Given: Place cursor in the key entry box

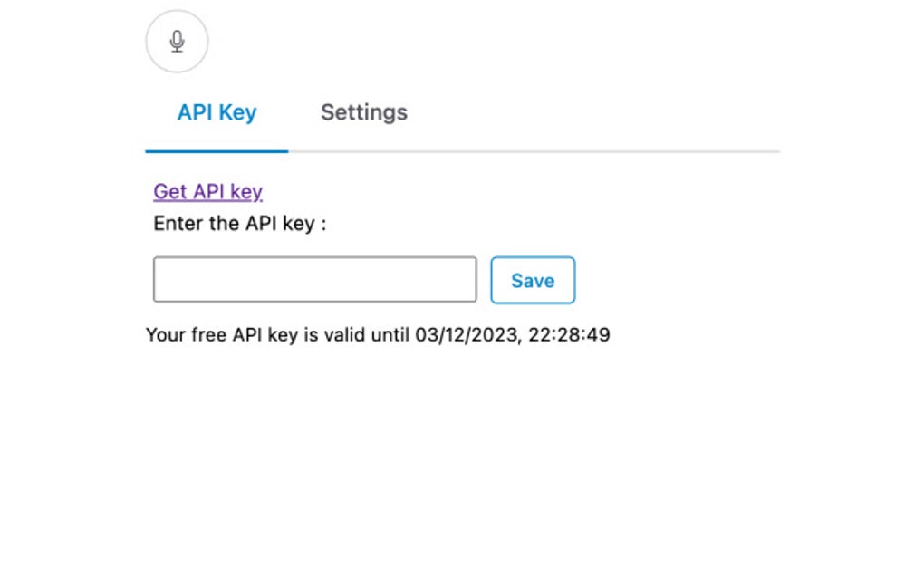Looking at the screenshot, I should click(314, 279).
